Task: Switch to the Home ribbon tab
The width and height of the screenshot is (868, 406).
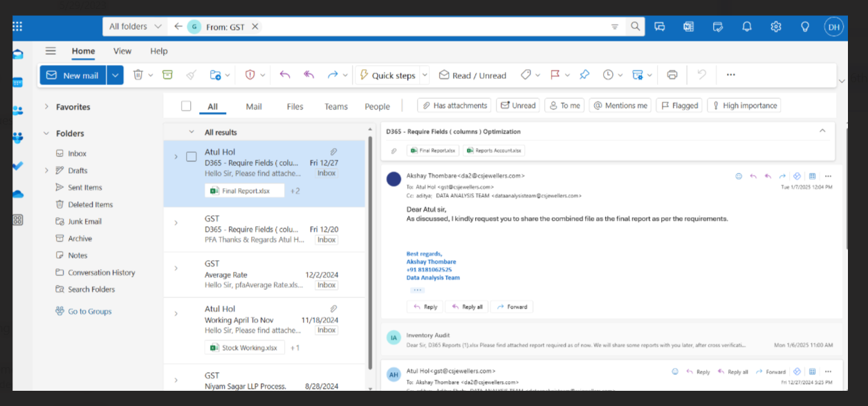Action: [x=84, y=50]
